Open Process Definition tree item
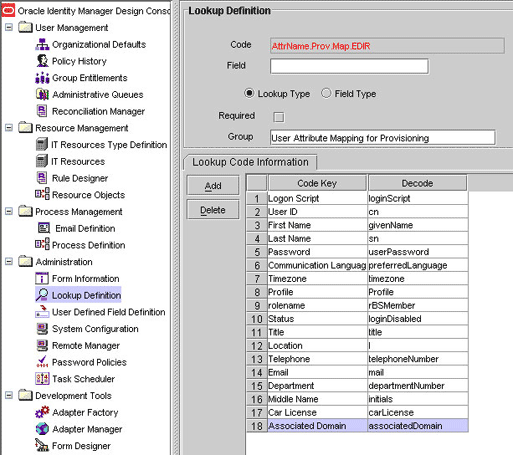The image size is (513, 455). click(88, 245)
